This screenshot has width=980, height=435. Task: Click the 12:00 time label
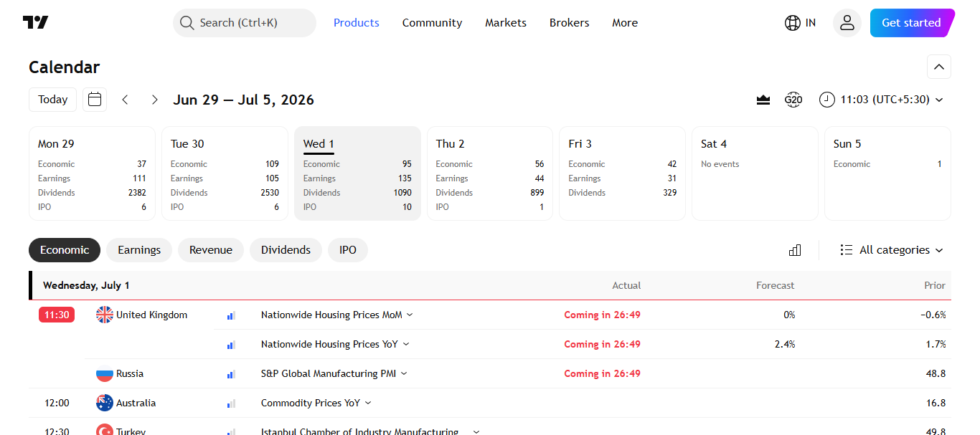coord(57,403)
